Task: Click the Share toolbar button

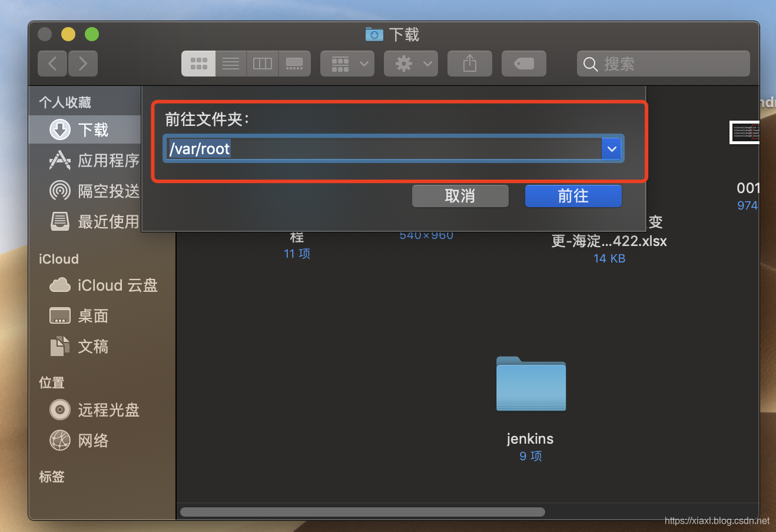Action: point(469,64)
